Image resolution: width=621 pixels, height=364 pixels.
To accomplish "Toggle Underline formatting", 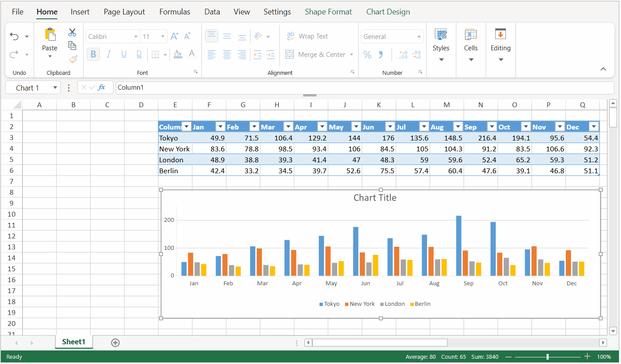I will pyautogui.click(x=124, y=54).
